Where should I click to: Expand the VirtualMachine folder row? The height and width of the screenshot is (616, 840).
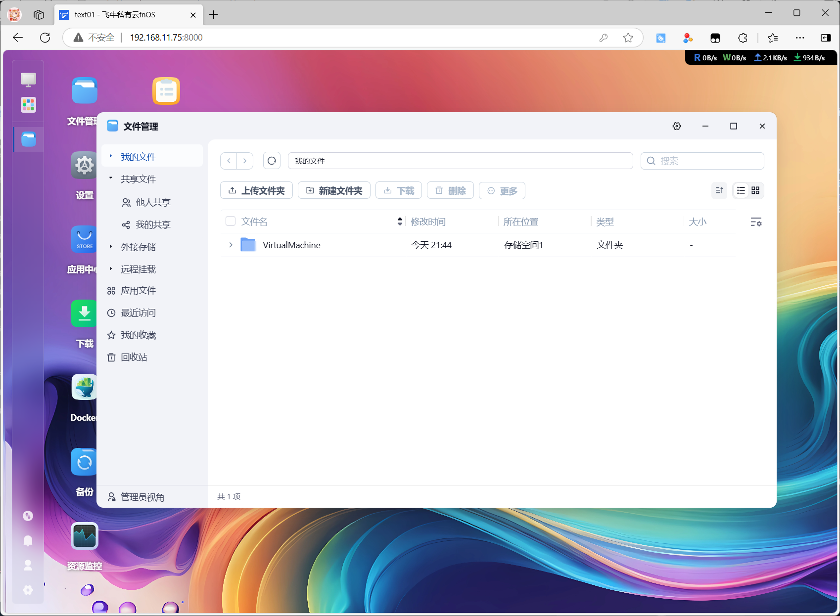pyautogui.click(x=231, y=245)
